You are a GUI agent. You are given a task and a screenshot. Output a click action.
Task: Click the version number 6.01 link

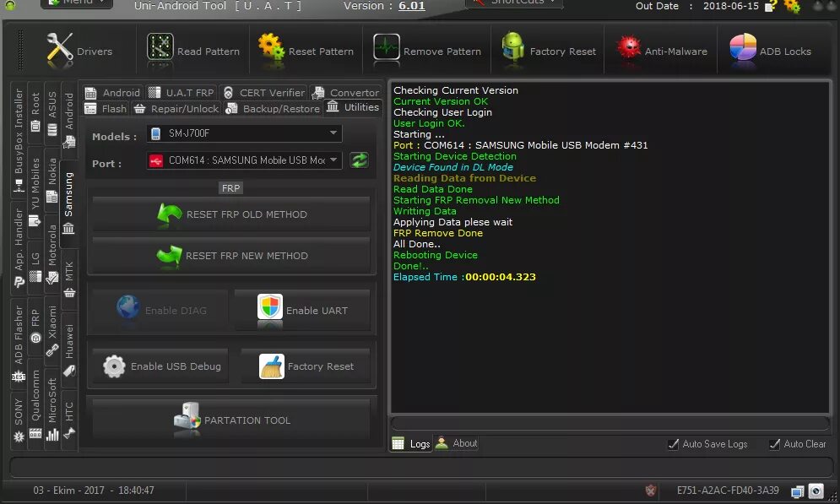coord(411,6)
